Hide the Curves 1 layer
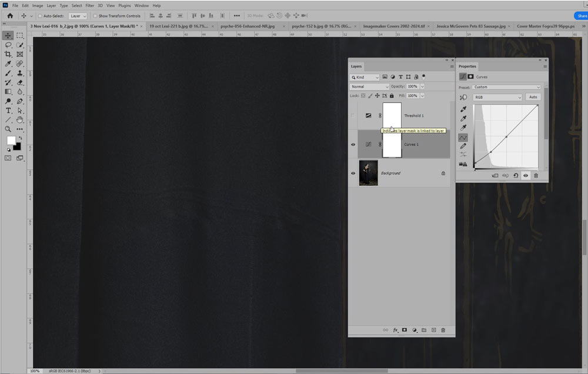 click(353, 145)
